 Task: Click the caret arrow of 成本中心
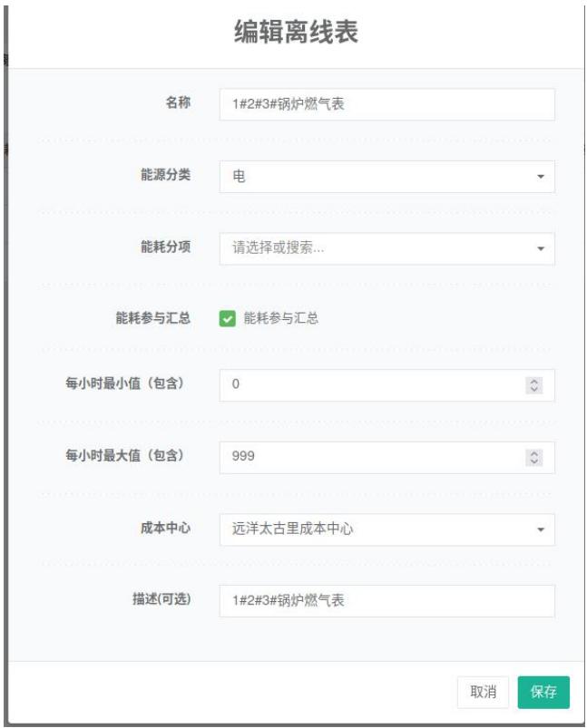541,529
